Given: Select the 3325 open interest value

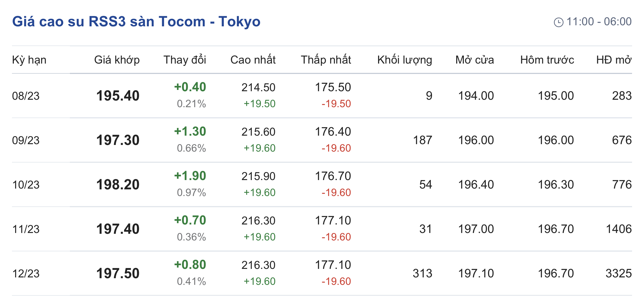Looking at the screenshot, I should tap(618, 273).
